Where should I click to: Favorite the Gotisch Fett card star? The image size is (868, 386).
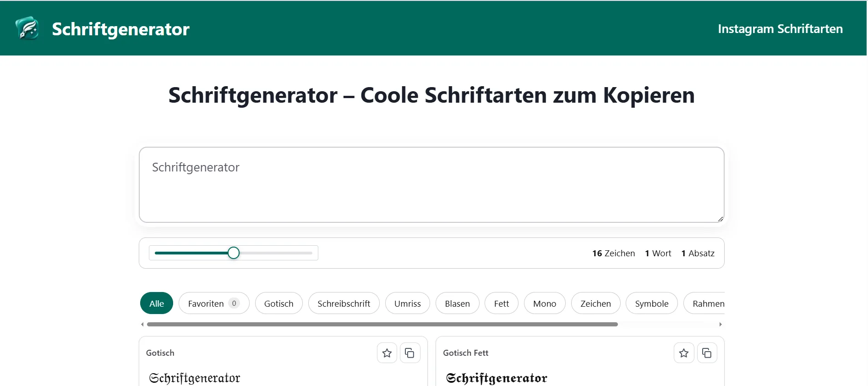(684, 353)
